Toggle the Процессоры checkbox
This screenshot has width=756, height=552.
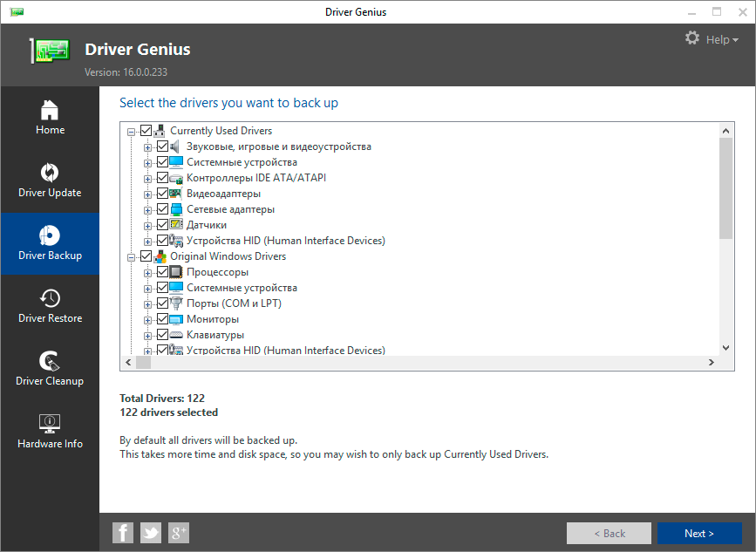pyautogui.click(x=162, y=272)
